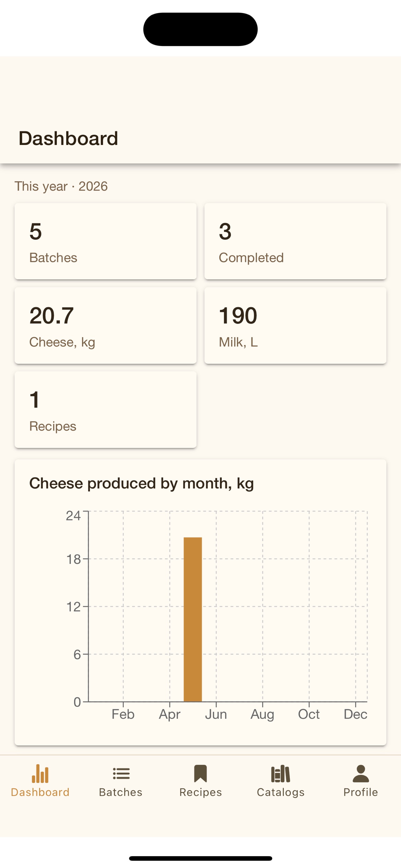Open the 5 Batches stat card
The image size is (401, 868).
pos(105,241)
